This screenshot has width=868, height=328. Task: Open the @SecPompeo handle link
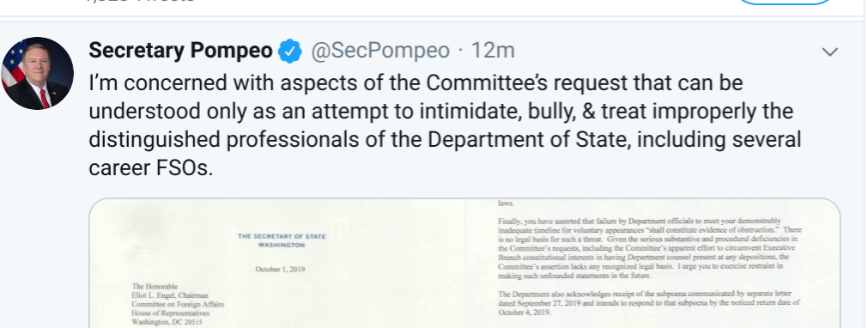pyautogui.click(x=380, y=51)
